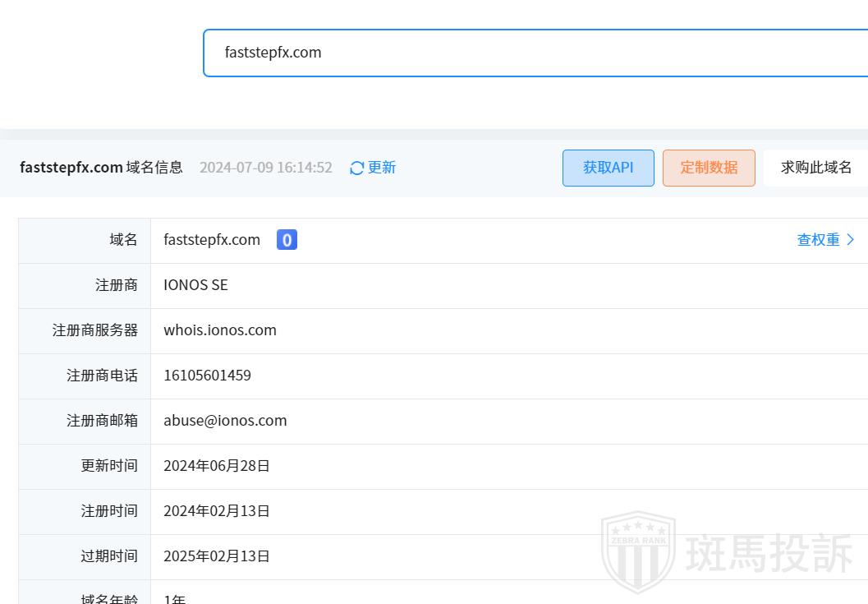Click the whois.ionos.com server text
The height and width of the screenshot is (604, 868).
pos(220,330)
